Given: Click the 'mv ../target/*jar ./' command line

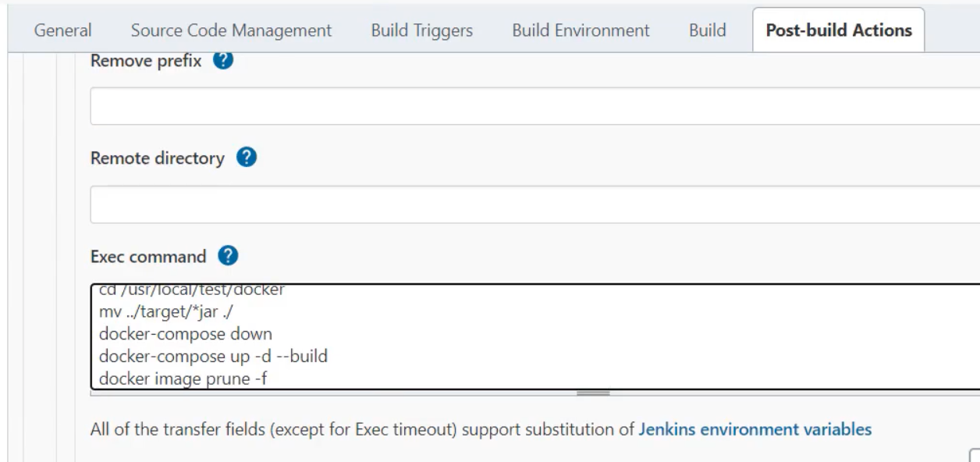Looking at the screenshot, I should [165, 313].
